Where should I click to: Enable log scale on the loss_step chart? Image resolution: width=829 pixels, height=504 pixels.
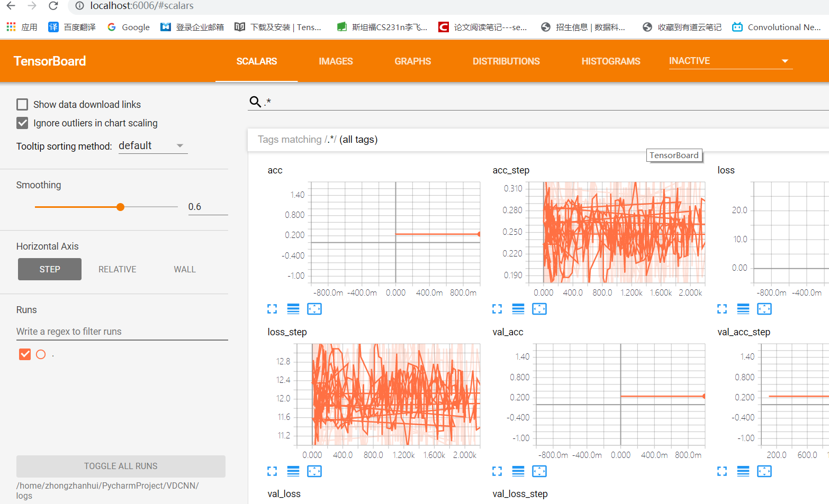click(293, 471)
